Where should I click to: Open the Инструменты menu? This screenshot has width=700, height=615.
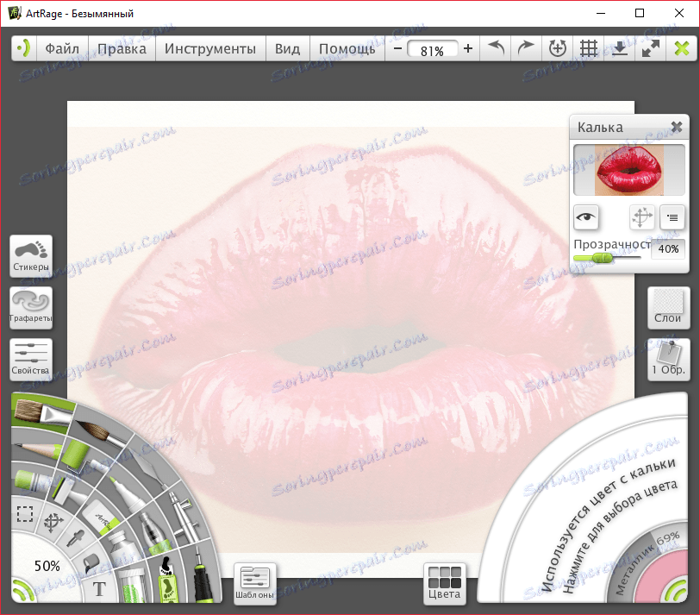pyautogui.click(x=210, y=48)
